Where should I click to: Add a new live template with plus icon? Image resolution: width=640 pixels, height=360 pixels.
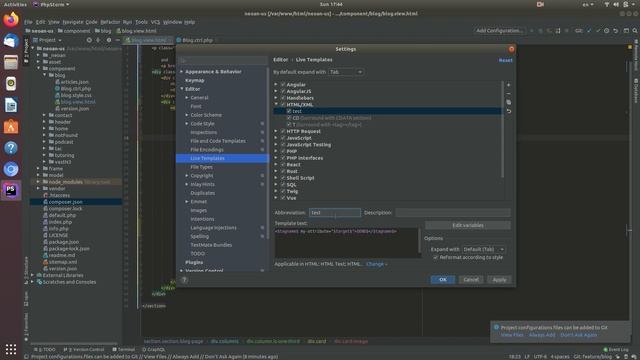(x=509, y=85)
